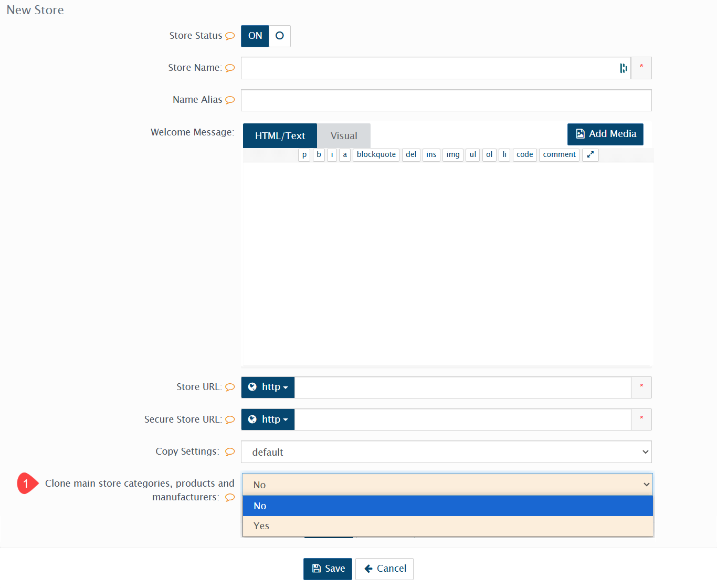Click the Store Status help bubble icon
This screenshot has height=588, width=717.
(230, 36)
